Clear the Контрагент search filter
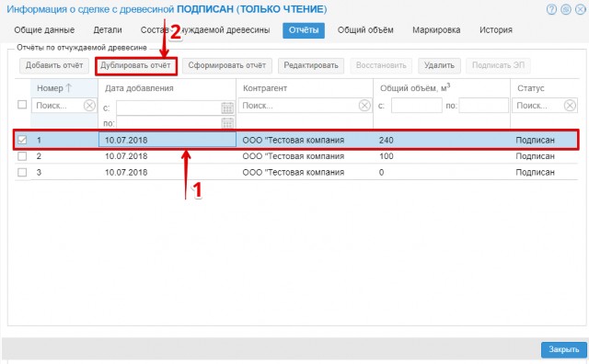The height and width of the screenshot is (364, 589). 364,106
